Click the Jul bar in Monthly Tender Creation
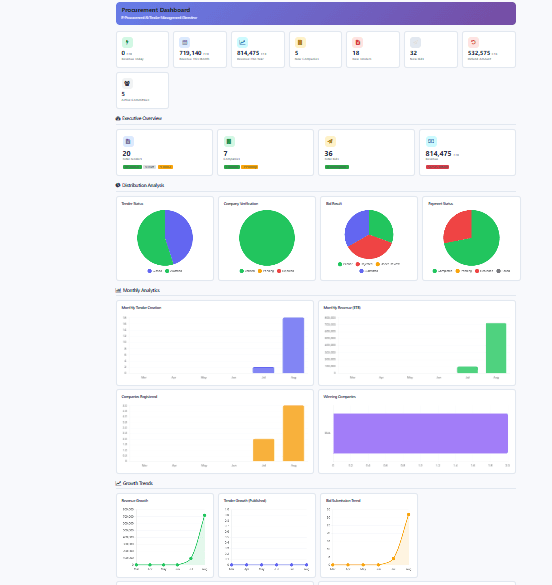The image size is (552, 585). point(263,370)
